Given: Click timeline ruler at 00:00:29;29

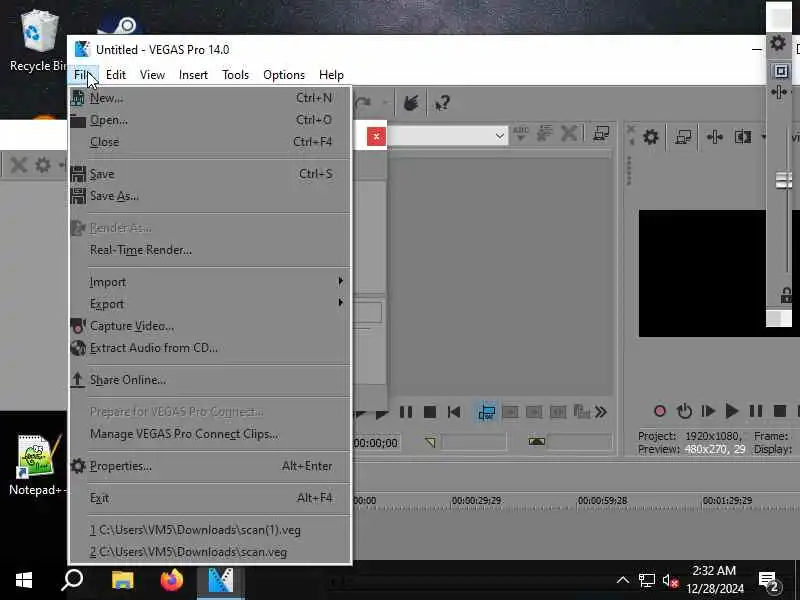Looking at the screenshot, I should pyautogui.click(x=476, y=501).
